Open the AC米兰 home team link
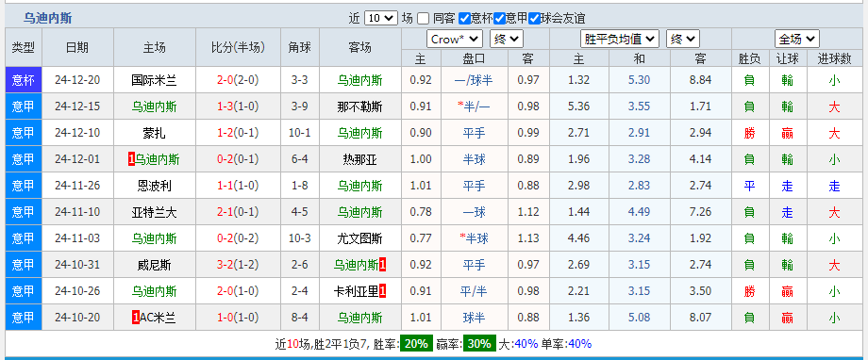This screenshot has height=360, width=868. tap(158, 318)
